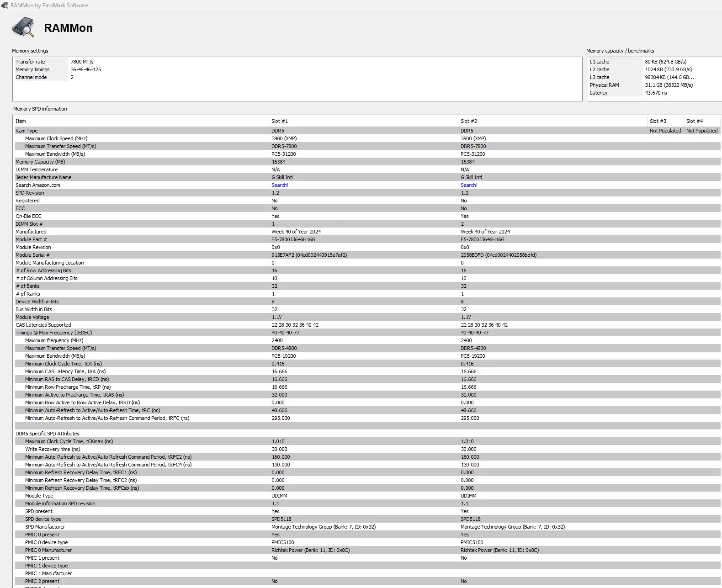Select Slot #2 serial "2058BDFD (04cd0024402058bdfd)"
Viewport: 722px width, 588px height.
[499, 255]
